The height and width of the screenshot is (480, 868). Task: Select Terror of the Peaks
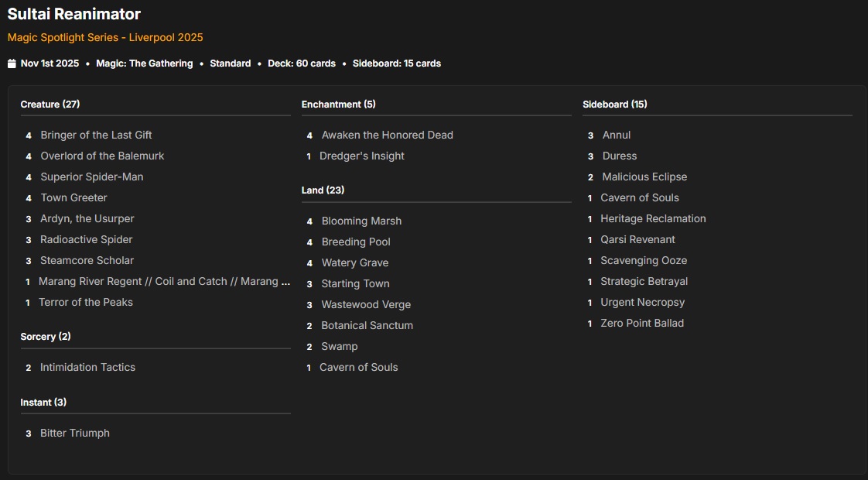[x=86, y=302]
